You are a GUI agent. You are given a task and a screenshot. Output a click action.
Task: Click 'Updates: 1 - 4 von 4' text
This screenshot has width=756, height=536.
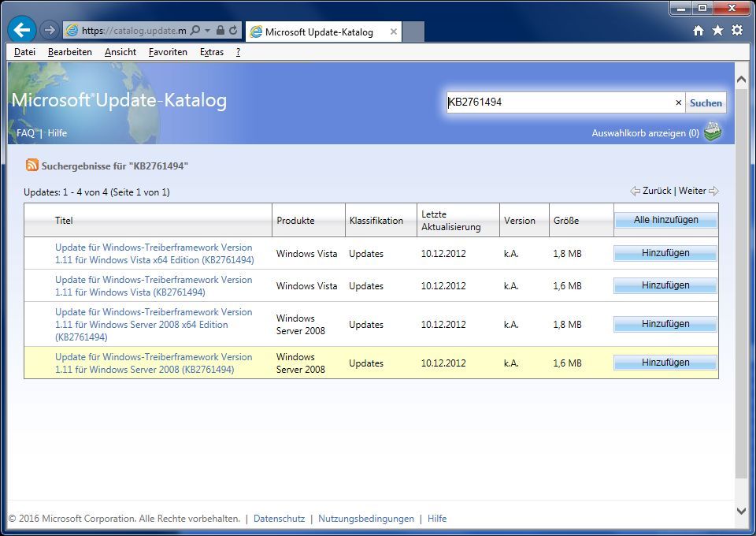[65, 192]
